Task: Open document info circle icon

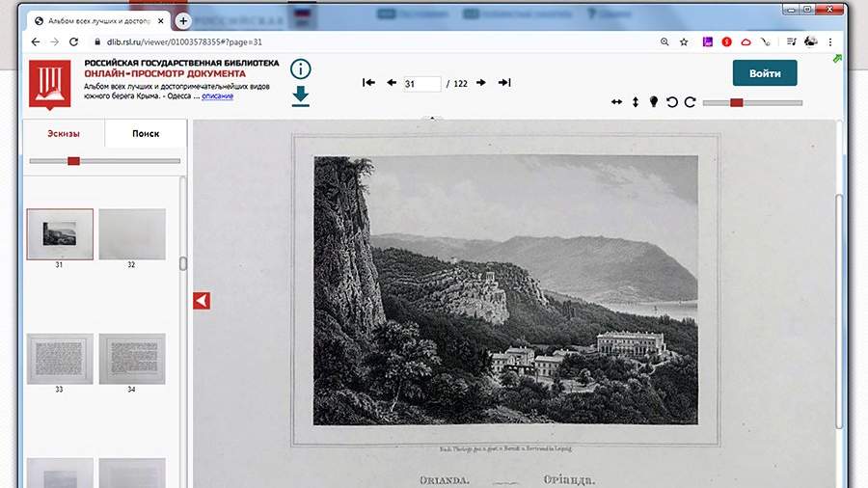Action: tap(301, 68)
